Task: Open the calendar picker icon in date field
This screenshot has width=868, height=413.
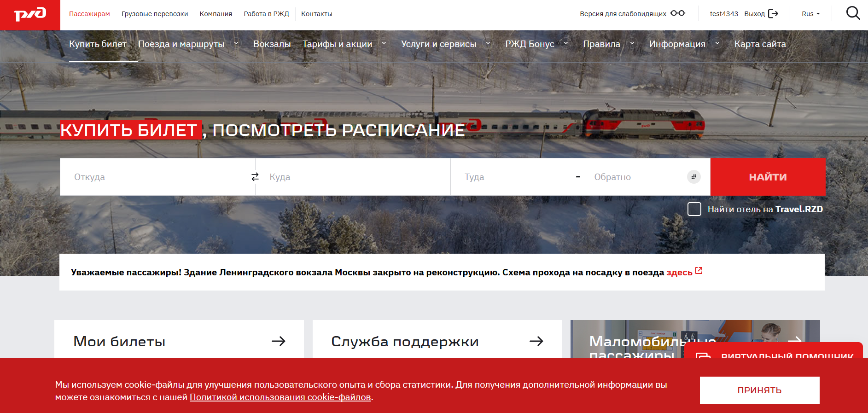Action: (x=693, y=177)
